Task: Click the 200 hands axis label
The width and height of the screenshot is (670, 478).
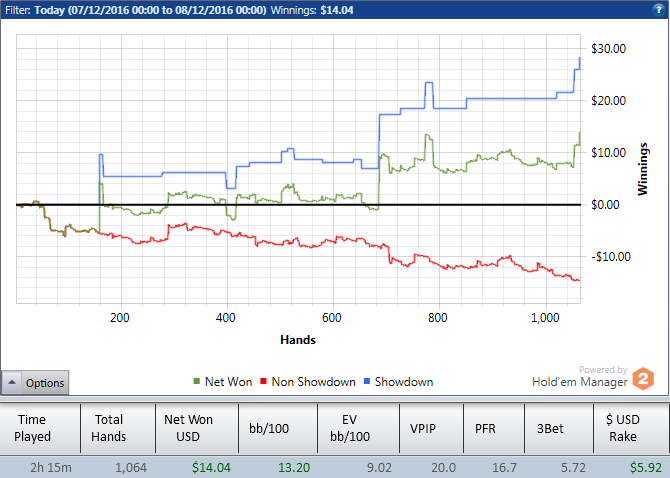Action: [x=120, y=318]
